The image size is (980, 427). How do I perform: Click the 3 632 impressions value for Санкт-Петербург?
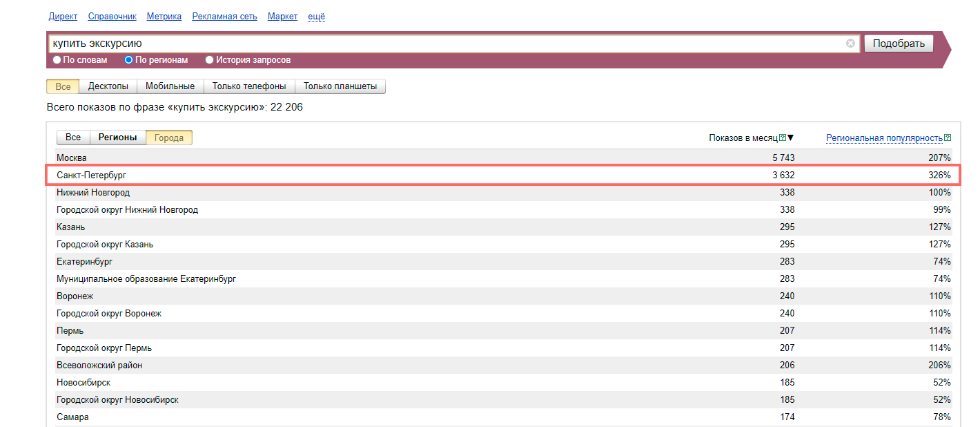tap(783, 175)
